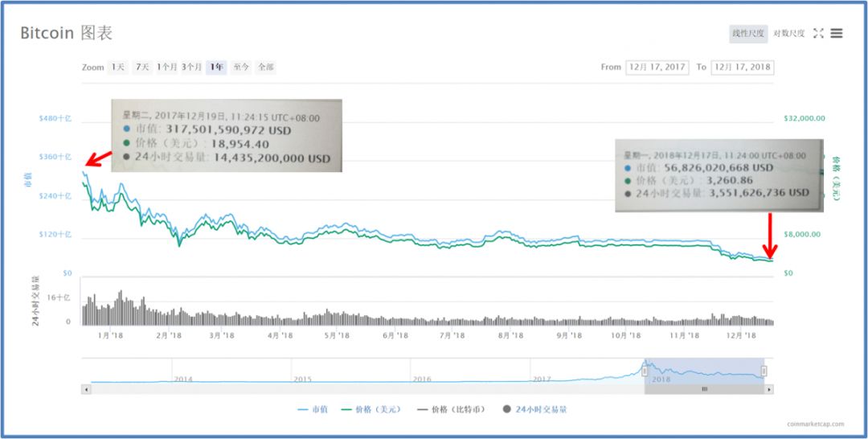The width and height of the screenshot is (868, 439).
Task: Click the From date field
Action: pos(657,68)
